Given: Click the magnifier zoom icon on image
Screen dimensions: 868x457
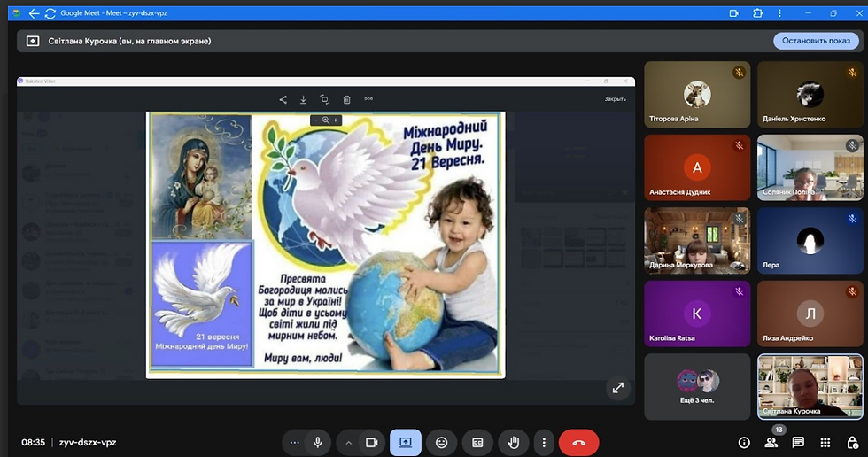Looking at the screenshot, I should pos(326,120).
